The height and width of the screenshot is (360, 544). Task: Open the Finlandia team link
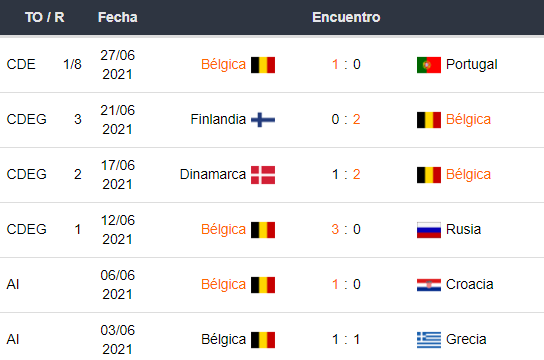pos(218,119)
